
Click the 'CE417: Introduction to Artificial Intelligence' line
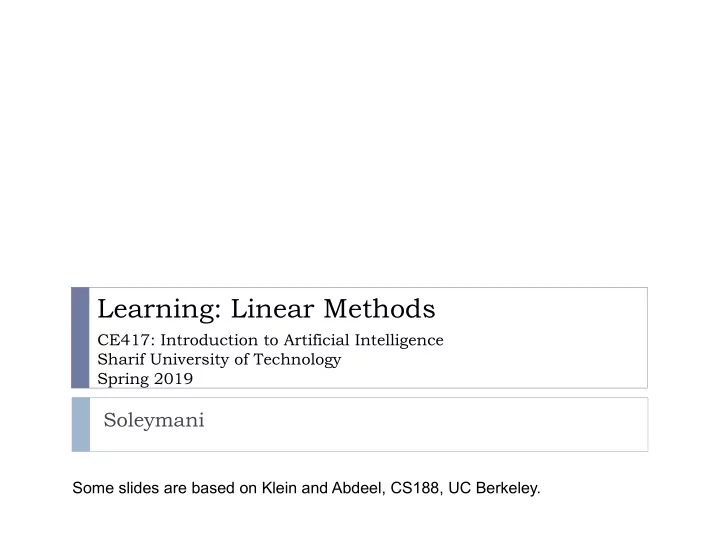(270, 340)
